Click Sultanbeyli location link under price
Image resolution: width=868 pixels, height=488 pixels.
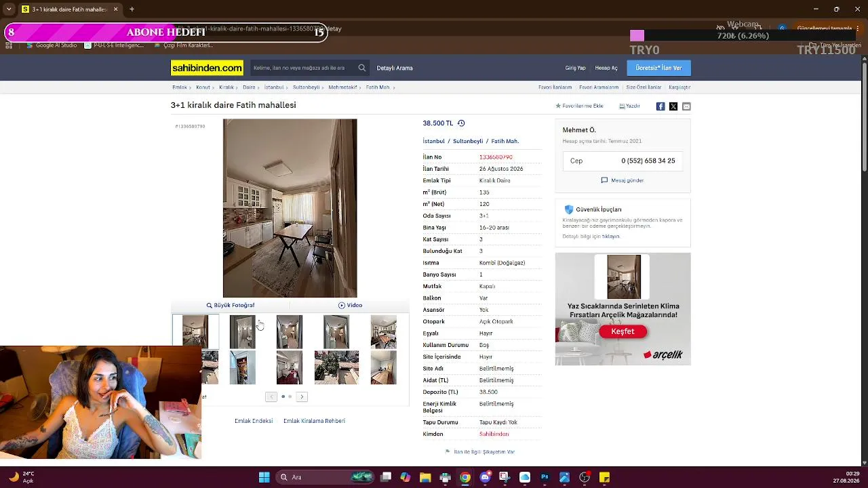[x=468, y=142]
